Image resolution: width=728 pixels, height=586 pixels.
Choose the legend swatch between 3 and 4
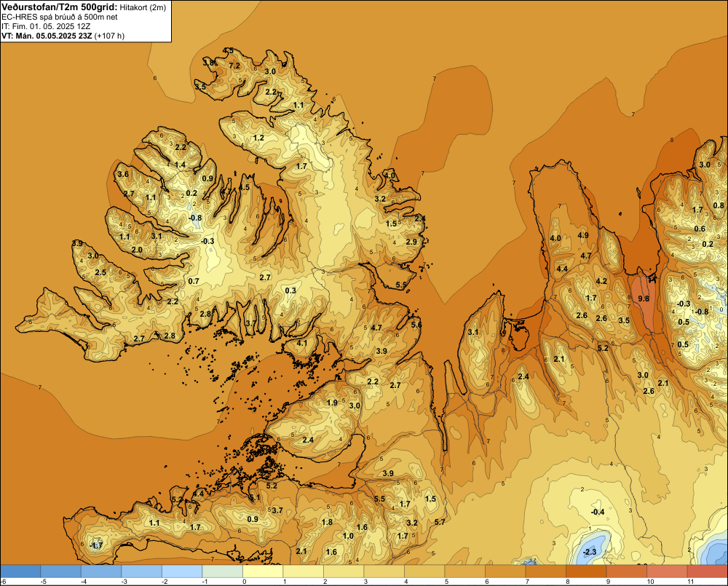[384, 571]
